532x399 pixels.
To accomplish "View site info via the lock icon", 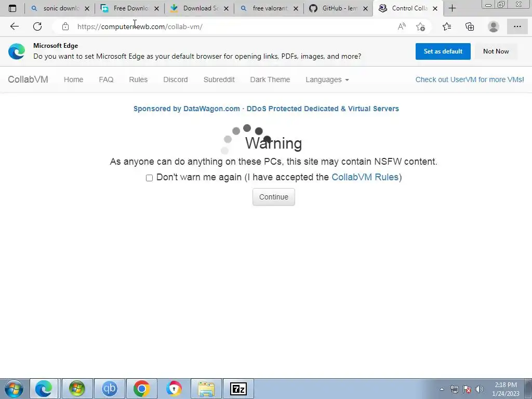I will pos(65,26).
